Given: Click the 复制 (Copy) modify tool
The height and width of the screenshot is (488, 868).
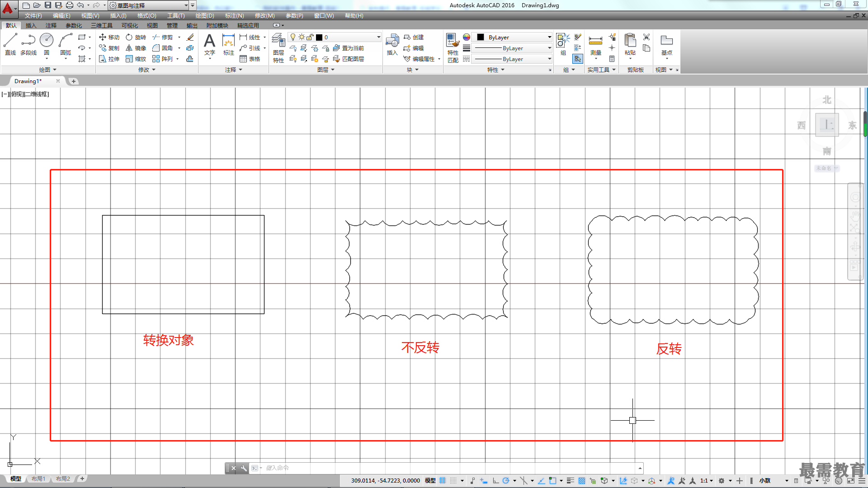Looking at the screenshot, I should coord(109,48).
